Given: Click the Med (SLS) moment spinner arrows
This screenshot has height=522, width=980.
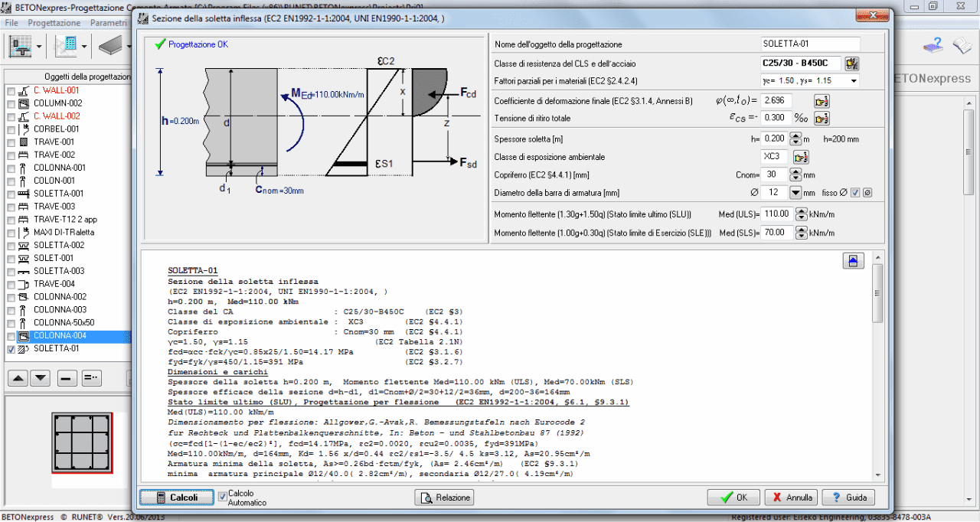Looking at the screenshot, I should 801,233.
